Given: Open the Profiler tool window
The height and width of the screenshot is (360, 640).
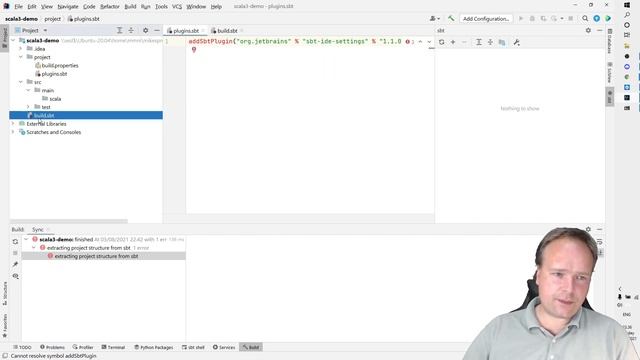Looking at the screenshot, I should click(83, 347).
